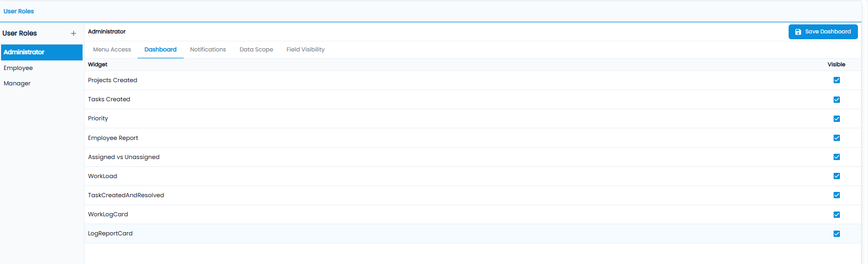Screen dimensions: 868x264
Task: Select the Employee role
Action: (41, 68)
